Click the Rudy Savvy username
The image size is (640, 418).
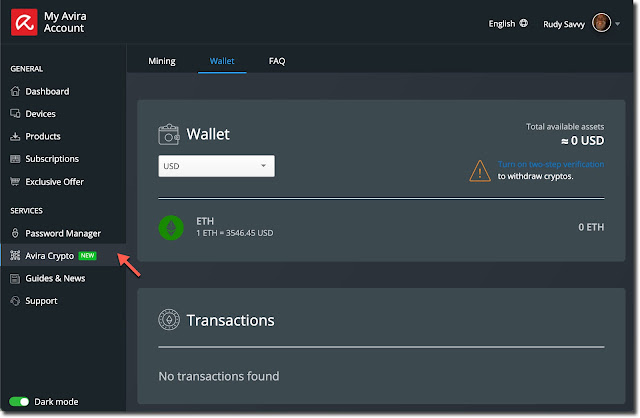564,24
